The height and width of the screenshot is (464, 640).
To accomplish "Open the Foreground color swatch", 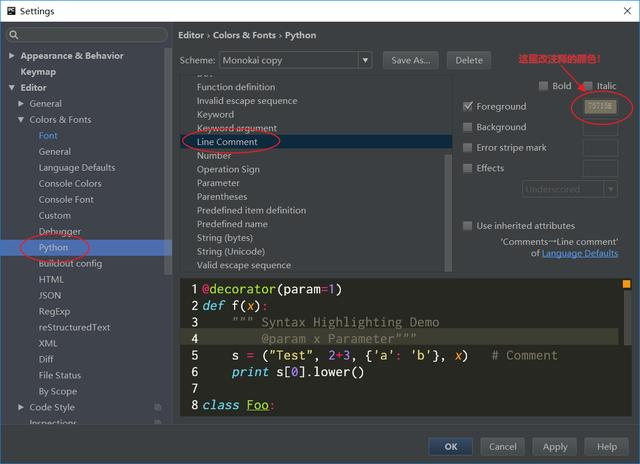I will click(600, 107).
